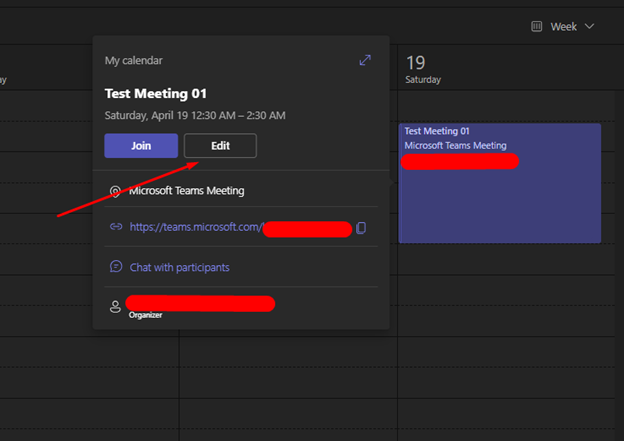Viewport: 624px width, 441px height.
Task: Expand meeting details with the pop-out arrow icon
Action: coord(365,60)
